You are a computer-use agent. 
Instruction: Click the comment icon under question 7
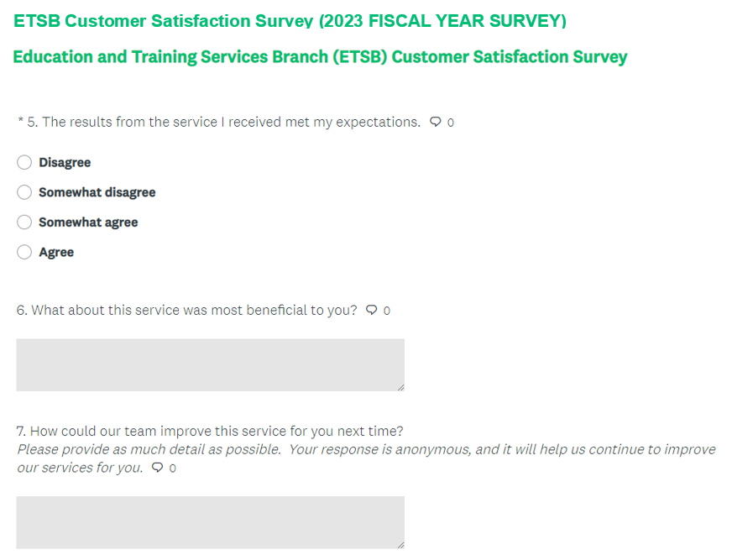(x=158, y=468)
